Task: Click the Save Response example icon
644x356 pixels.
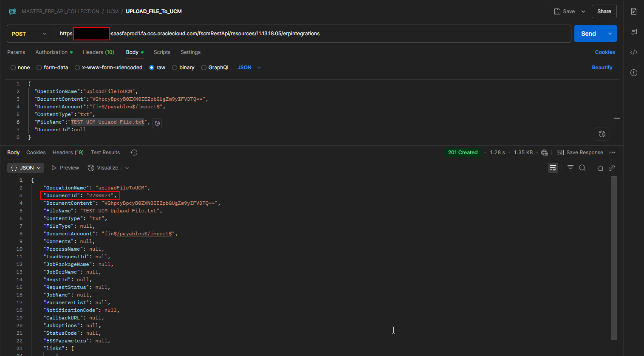Action: coord(560,153)
